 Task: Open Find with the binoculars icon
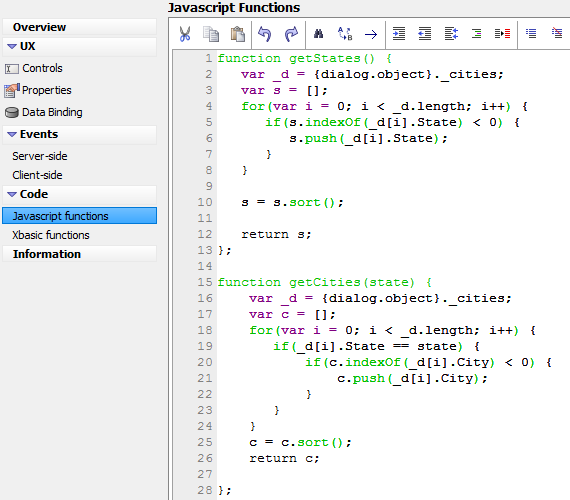[318, 34]
